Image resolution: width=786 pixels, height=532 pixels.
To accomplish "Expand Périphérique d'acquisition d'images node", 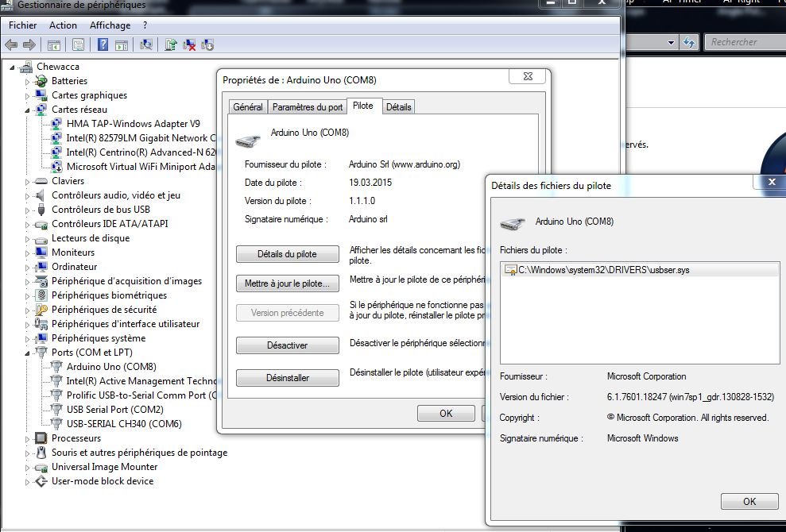I will tap(28, 282).
